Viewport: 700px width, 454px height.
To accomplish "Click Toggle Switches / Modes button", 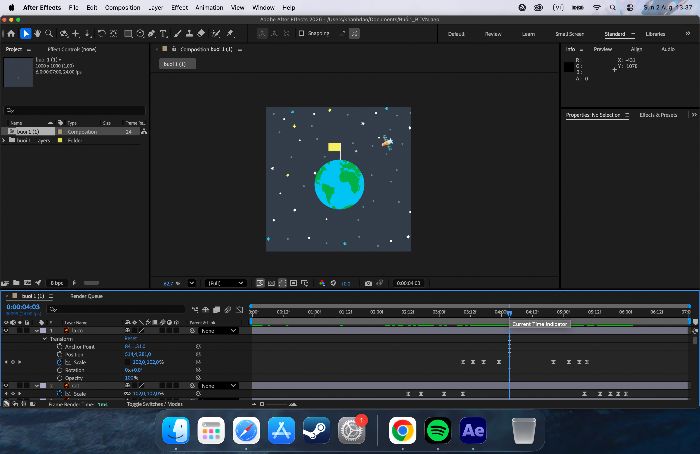I will click(x=154, y=404).
